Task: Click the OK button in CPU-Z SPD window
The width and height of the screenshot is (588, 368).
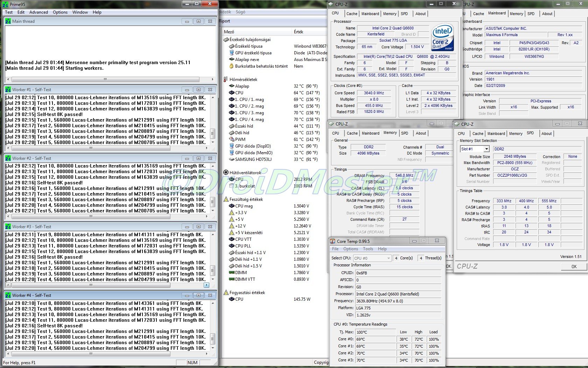Action: click(x=574, y=267)
